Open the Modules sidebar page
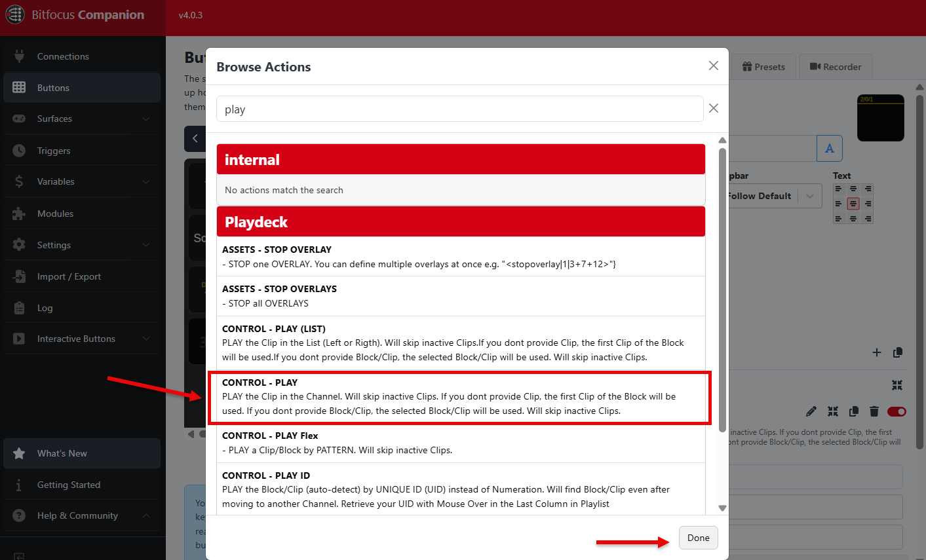926x560 pixels. 82,214
